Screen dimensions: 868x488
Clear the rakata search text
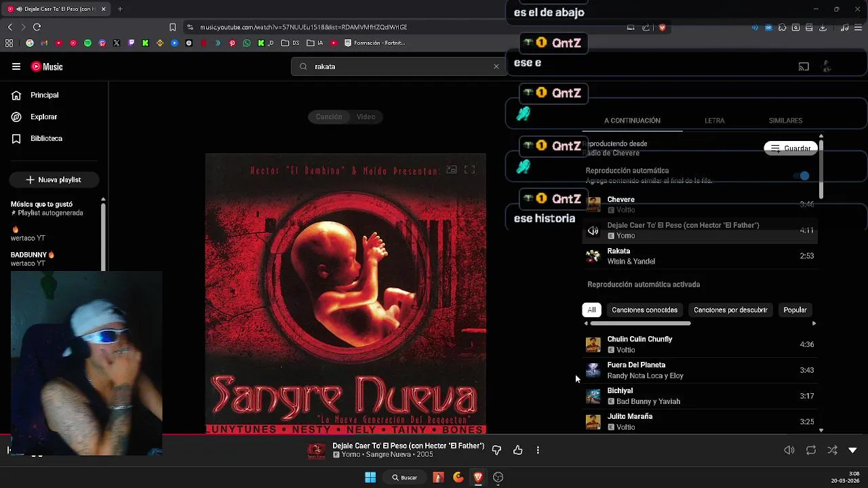click(x=496, y=66)
